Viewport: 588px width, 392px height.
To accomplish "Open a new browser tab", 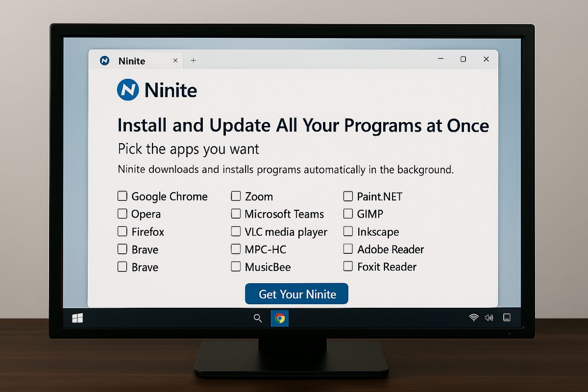I will click(194, 60).
